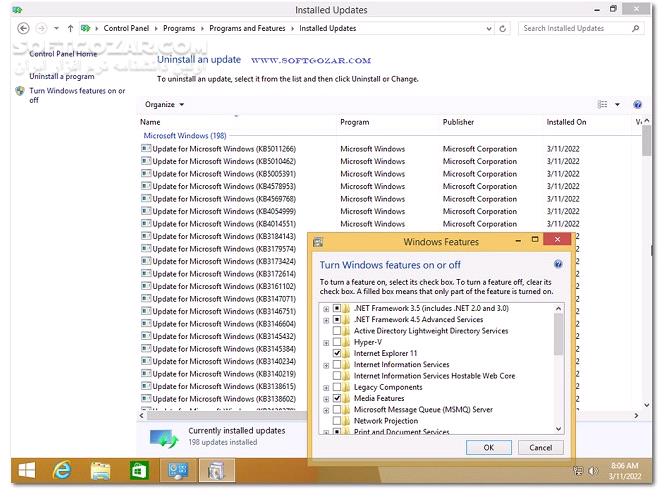The image size is (665, 497).
Task: Open the view options dropdown arrow
Action: tap(618, 104)
